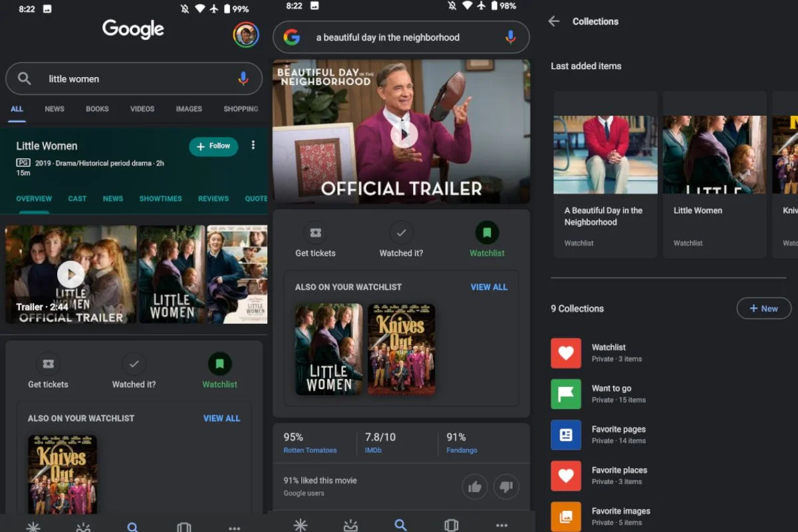Screen dimensions: 798x532
Task: Open Knives Out poster in left screen watchlist
Action: click(x=63, y=474)
